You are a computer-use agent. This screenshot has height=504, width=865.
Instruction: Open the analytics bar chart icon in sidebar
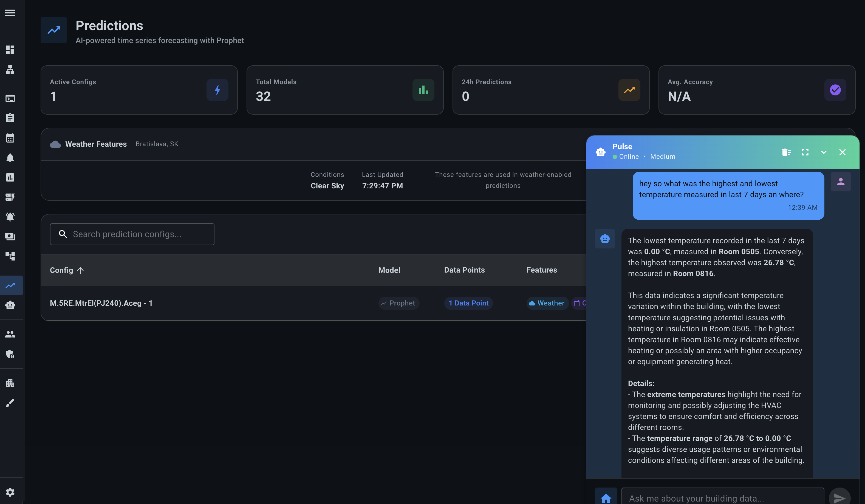click(10, 177)
